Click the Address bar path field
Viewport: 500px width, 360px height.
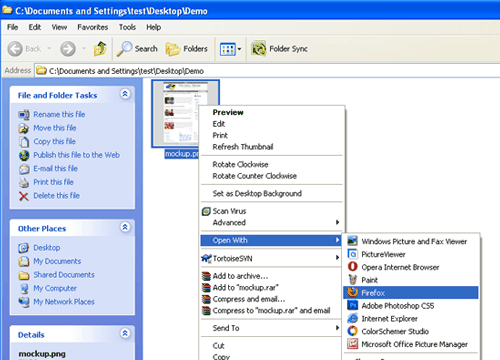click(267, 71)
